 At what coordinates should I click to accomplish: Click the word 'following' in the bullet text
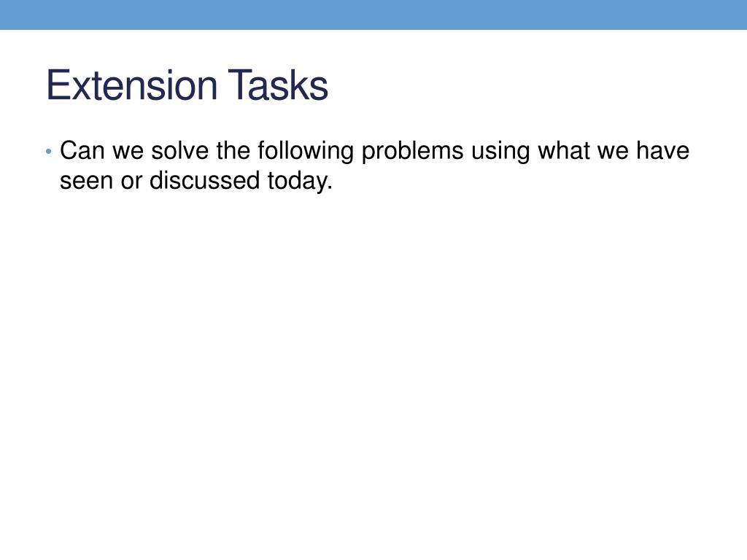(x=306, y=152)
